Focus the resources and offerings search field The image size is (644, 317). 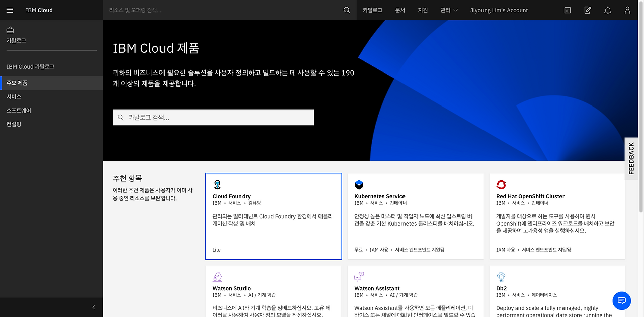pyautogui.click(x=224, y=10)
